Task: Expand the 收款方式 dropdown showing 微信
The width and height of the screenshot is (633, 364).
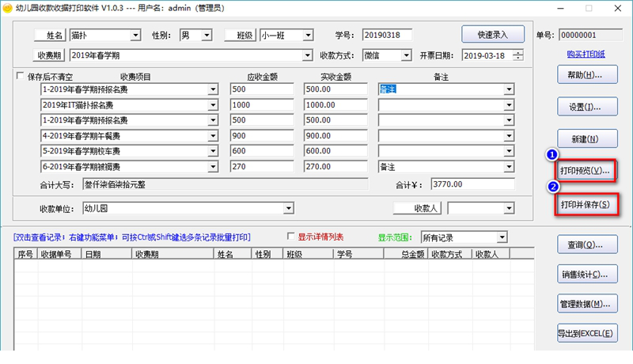Action: pyautogui.click(x=406, y=55)
